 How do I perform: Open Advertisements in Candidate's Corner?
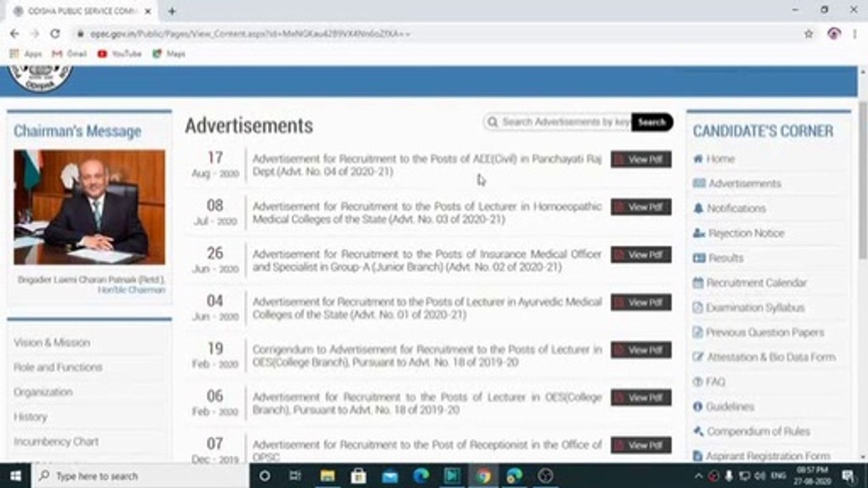click(x=736, y=184)
